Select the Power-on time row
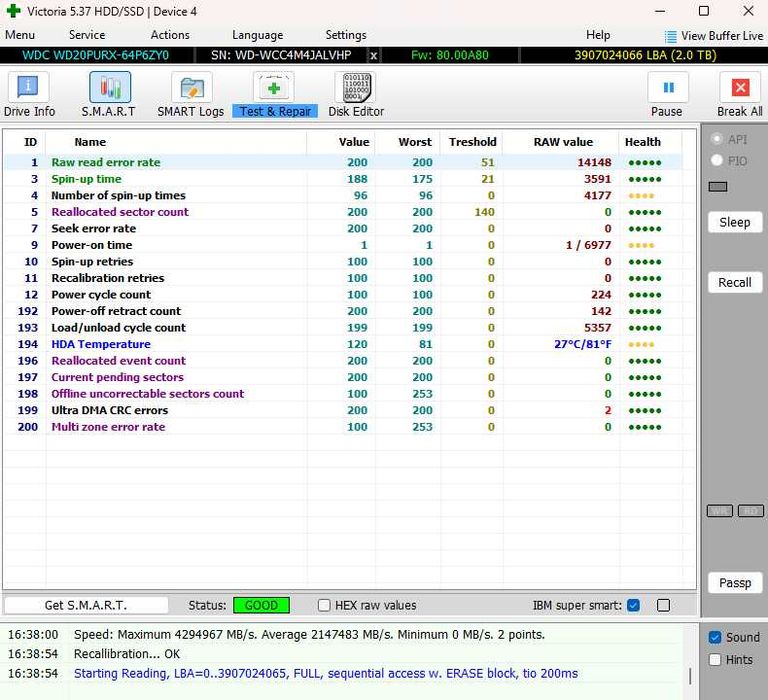This screenshot has height=700, width=768. tap(343, 245)
